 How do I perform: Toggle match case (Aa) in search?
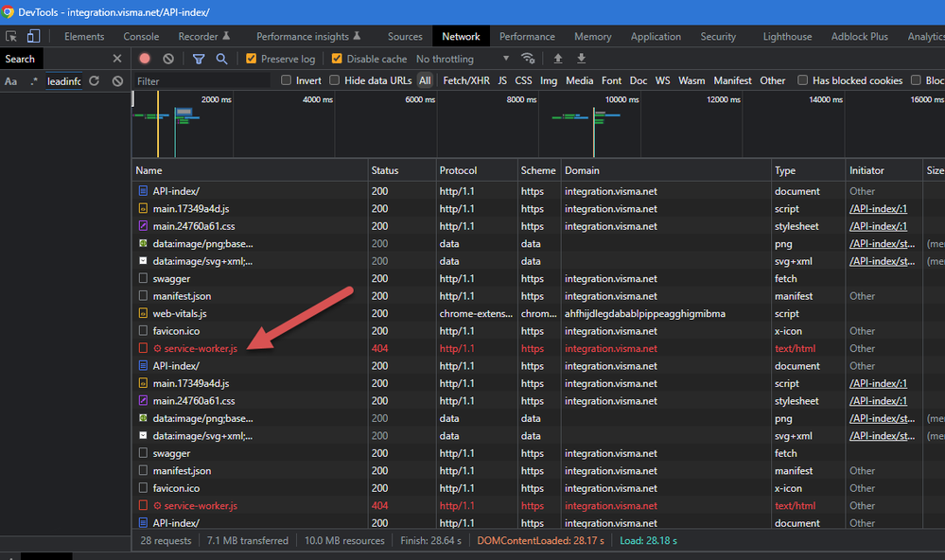[10, 80]
